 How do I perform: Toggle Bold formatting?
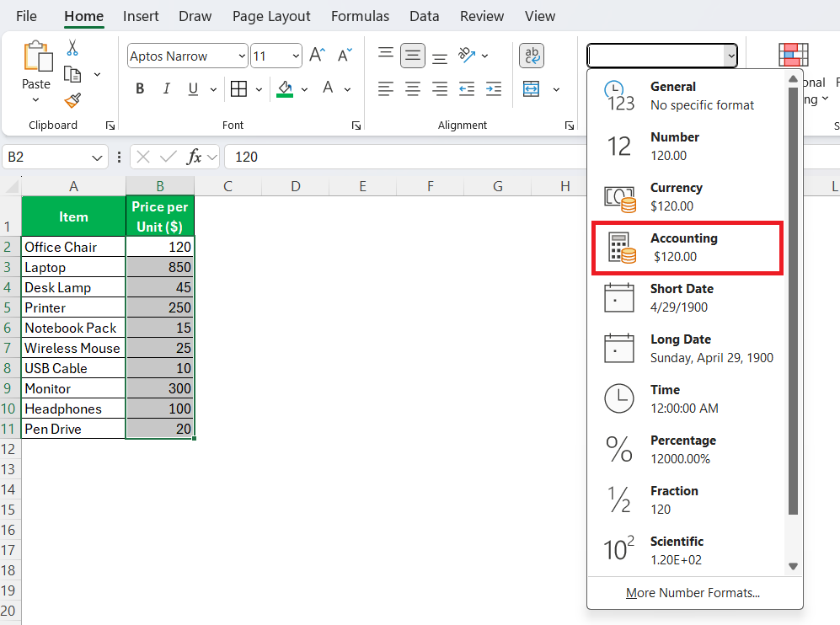140,89
